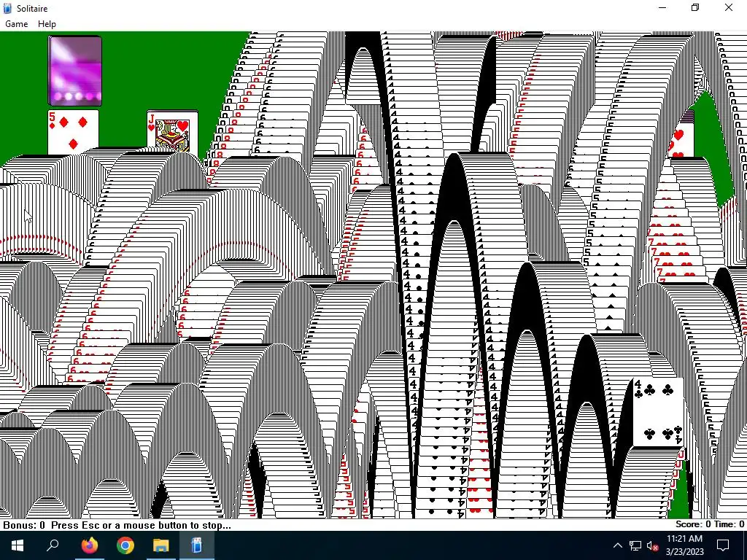Click the Solitaire title bar icon
Image resolution: width=747 pixels, height=560 pixels.
pos(7,8)
